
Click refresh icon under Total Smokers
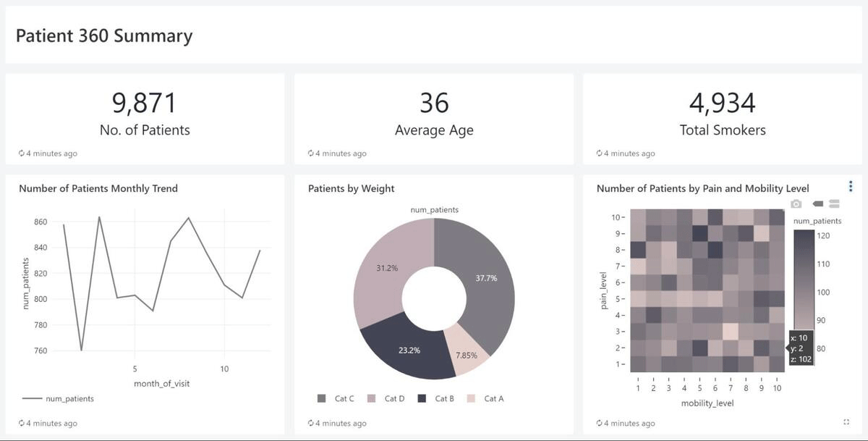(x=600, y=154)
